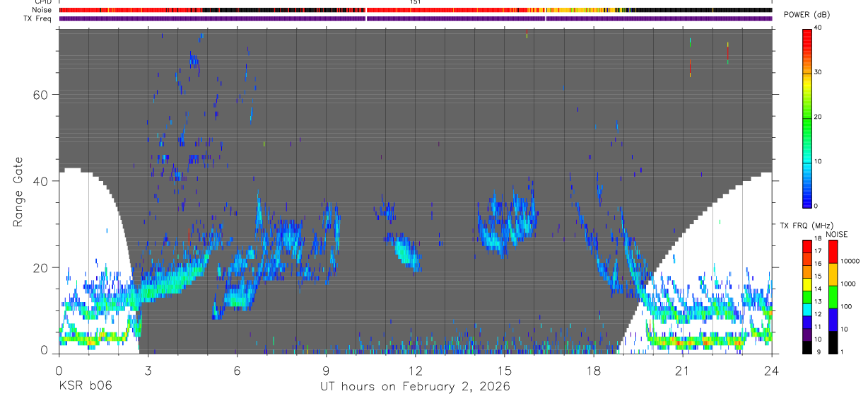This screenshot has height=401, width=868.
Task: Click the hour tick label 21
Action: coord(683,370)
